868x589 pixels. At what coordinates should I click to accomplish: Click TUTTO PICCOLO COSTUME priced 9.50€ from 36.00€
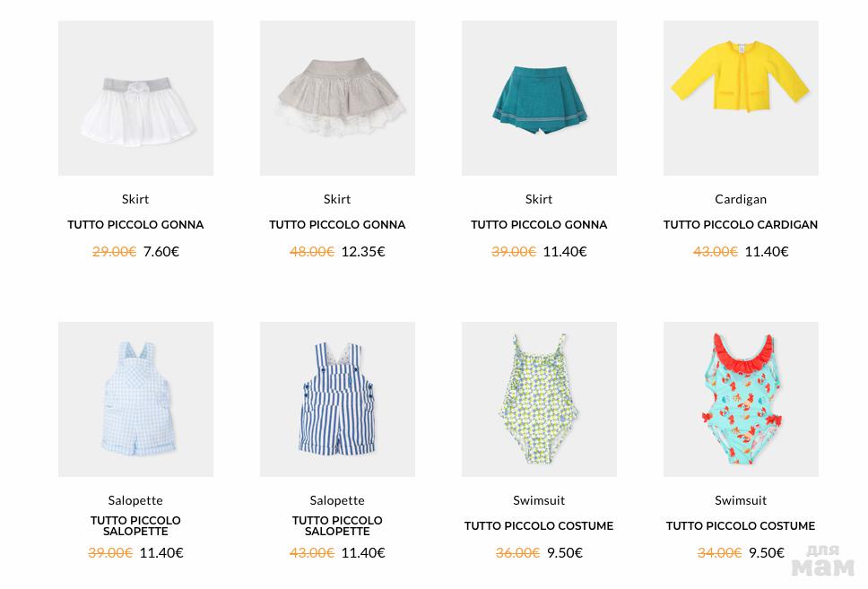(539, 526)
